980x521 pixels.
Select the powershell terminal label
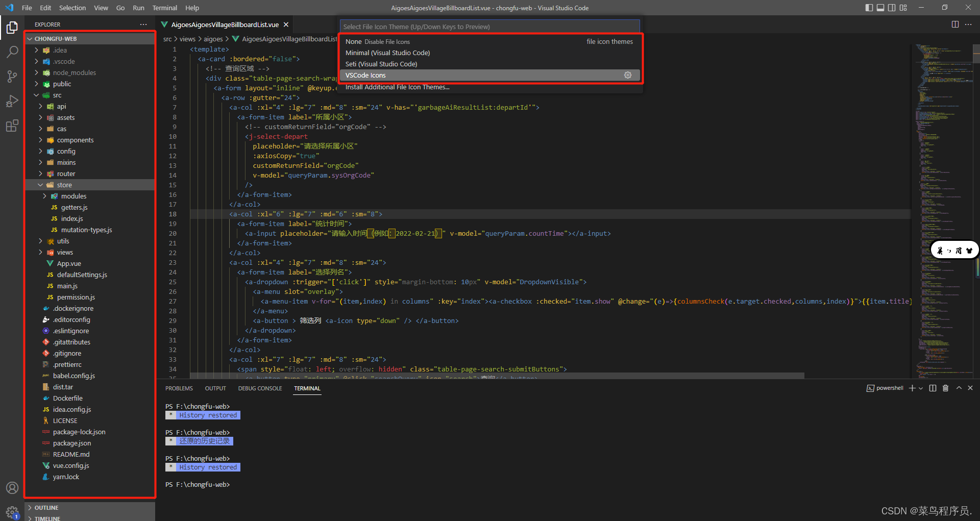click(885, 388)
